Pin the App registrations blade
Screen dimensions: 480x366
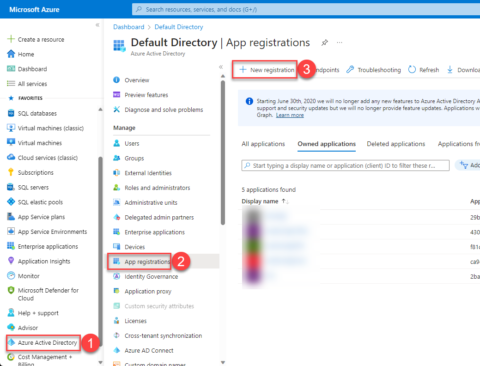click(324, 42)
